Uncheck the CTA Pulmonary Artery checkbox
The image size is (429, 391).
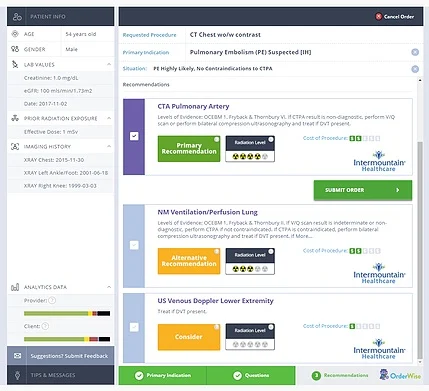click(x=134, y=136)
